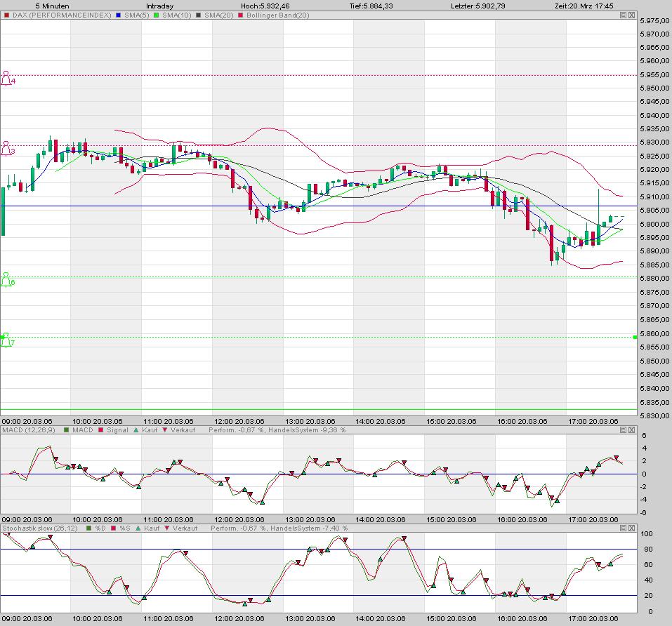Click the dark SMA(20) legend color square
The width and height of the screenshot is (672, 626).
pyautogui.click(x=198, y=15)
